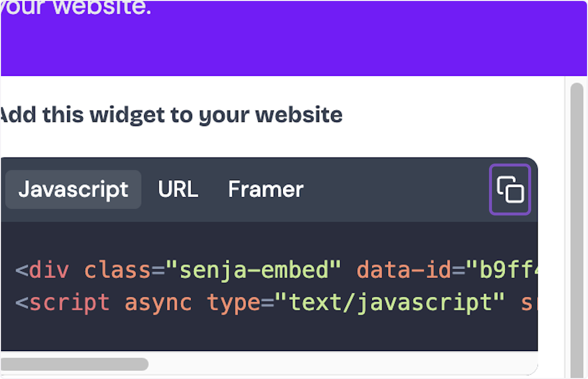
Task: Click the duplicate-squares icon in the code header
Action: [510, 189]
